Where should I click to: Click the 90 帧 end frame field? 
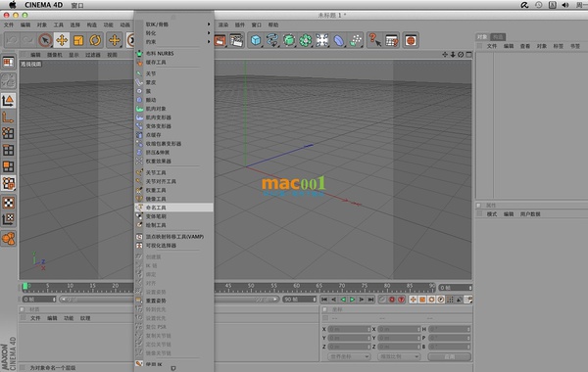tap(300, 300)
